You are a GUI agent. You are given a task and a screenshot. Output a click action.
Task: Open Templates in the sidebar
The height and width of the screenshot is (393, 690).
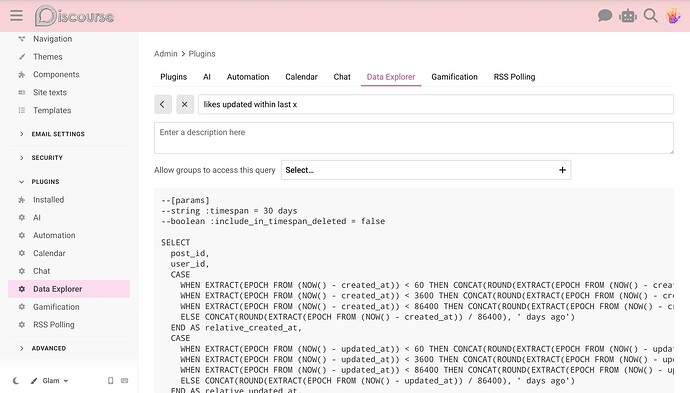tap(52, 110)
